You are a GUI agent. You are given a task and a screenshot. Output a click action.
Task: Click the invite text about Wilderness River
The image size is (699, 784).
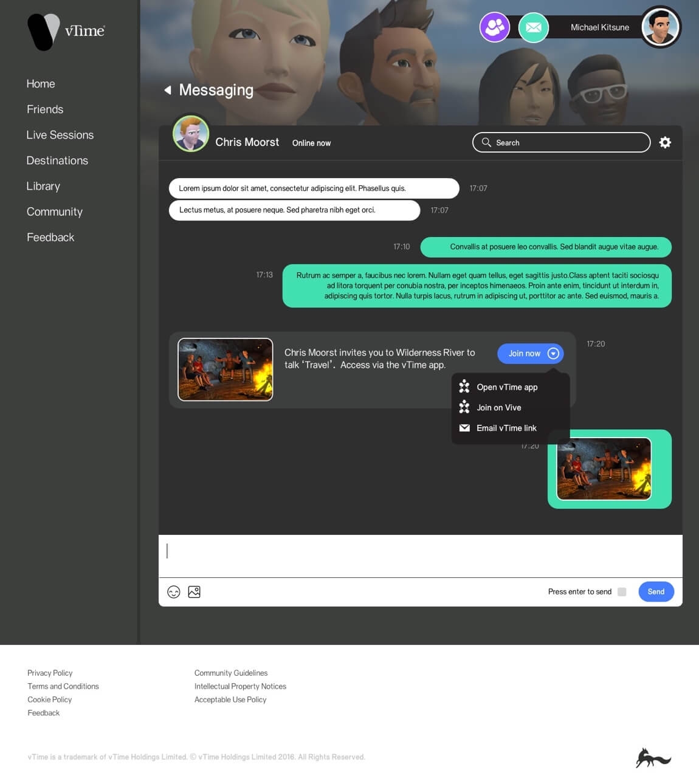380,359
